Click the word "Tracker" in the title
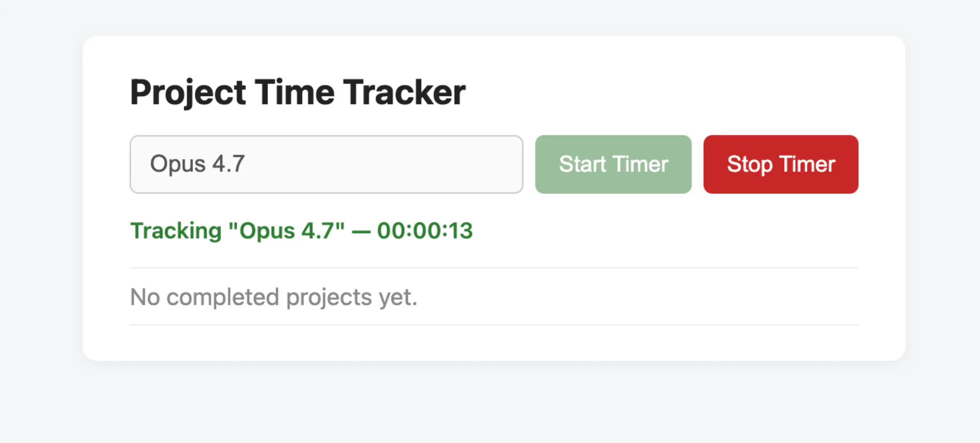 (x=404, y=92)
